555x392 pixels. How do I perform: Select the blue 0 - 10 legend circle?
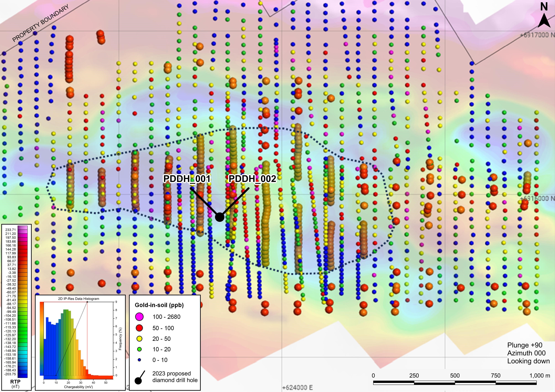pos(139,360)
